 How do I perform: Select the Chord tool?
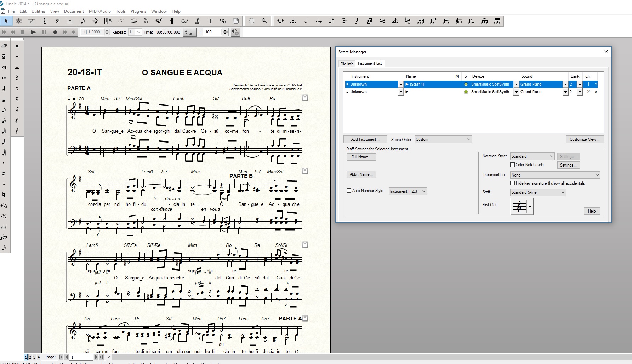tap(184, 21)
